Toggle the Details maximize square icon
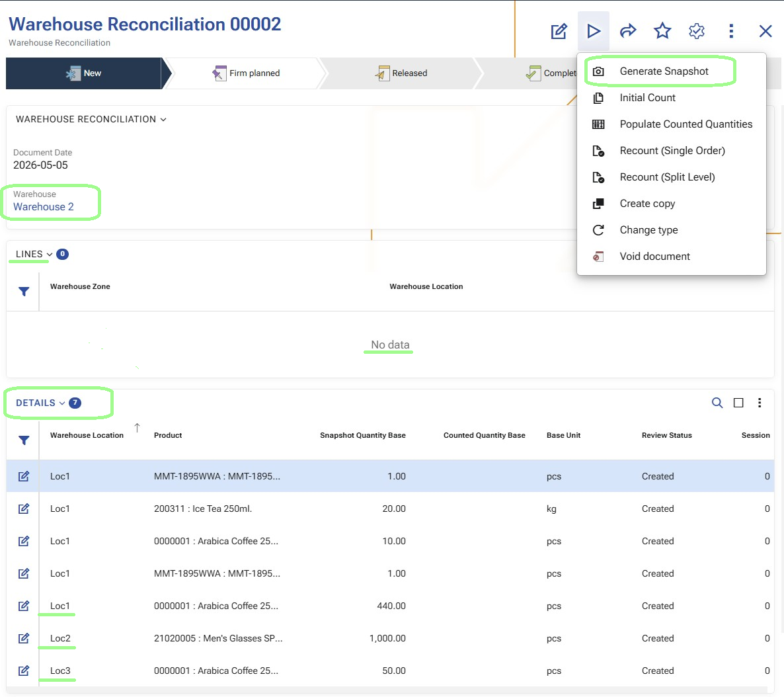Viewport: 784px width, 697px height. (x=738, y=403)
